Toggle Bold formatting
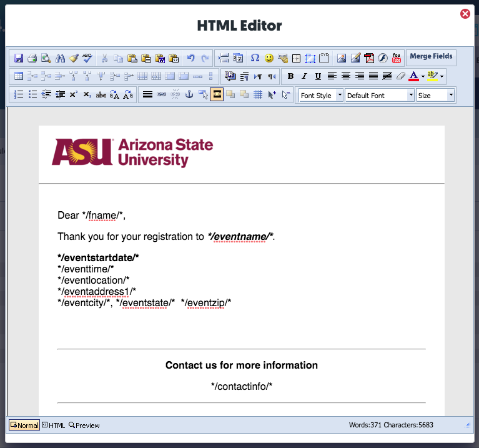Viewport: 479px width, 448px height. pyautogui.click(x=290, y=76)
